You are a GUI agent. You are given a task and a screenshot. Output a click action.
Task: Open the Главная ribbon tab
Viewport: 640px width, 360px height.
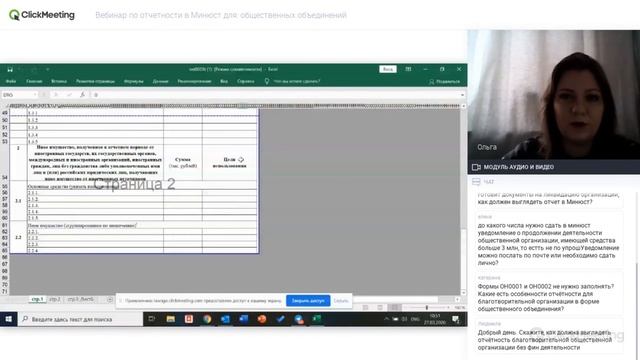[34, 81]
